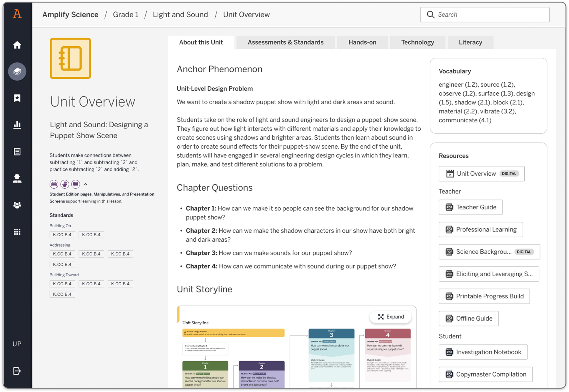Click into the Search field
The image size is (569, 392).
pyautogui.click(x=485, y=15)
